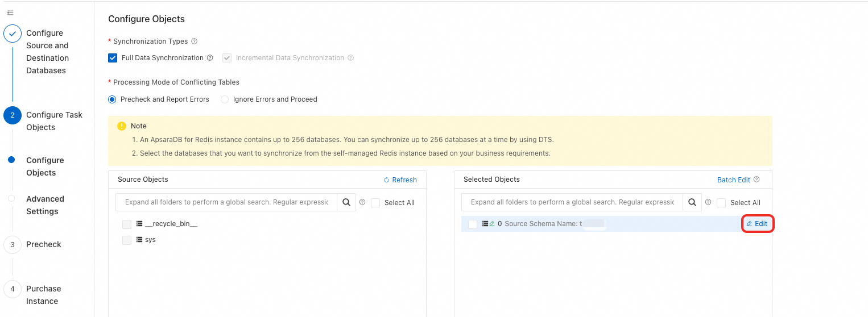The image size is (868, 317).
Task: Select the Ignore Errors and Proceed option
Action: 226,99
